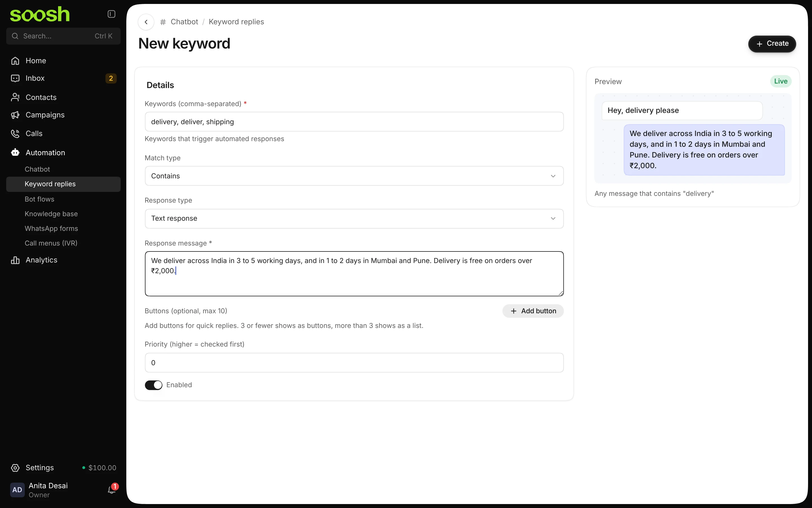812x508 pixels.
Task: Click the Priority input field
Action: click(354, 363)
